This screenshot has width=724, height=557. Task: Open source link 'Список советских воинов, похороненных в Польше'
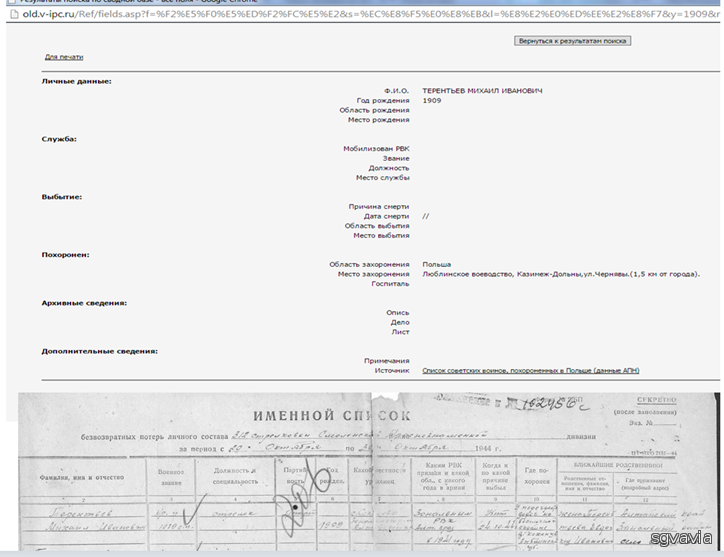531,370
